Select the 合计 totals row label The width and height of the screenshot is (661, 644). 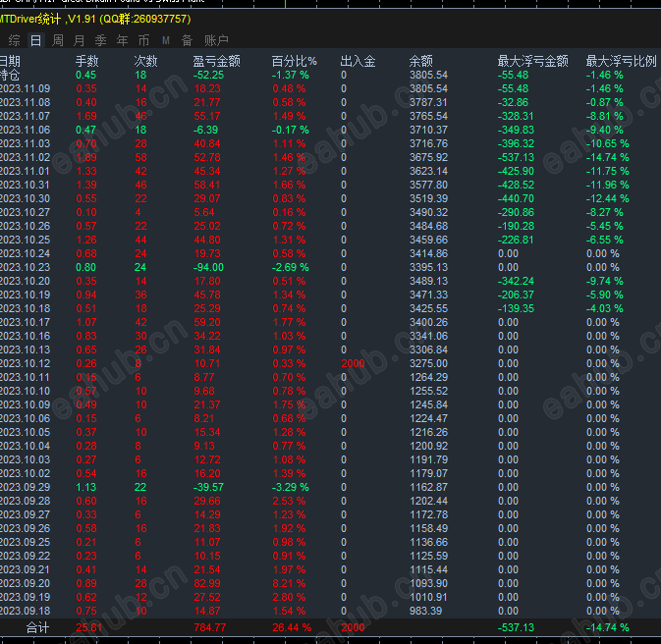[37, 627]
